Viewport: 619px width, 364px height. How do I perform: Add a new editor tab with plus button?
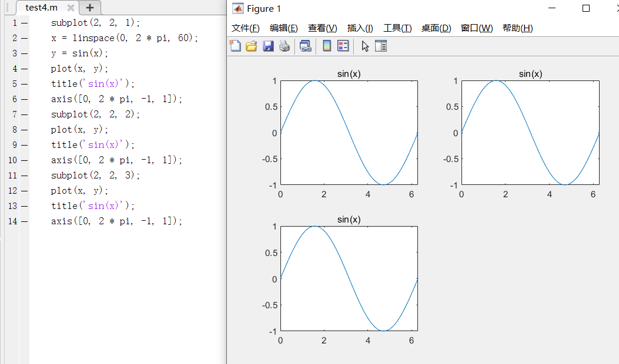(x=90, y=8)
